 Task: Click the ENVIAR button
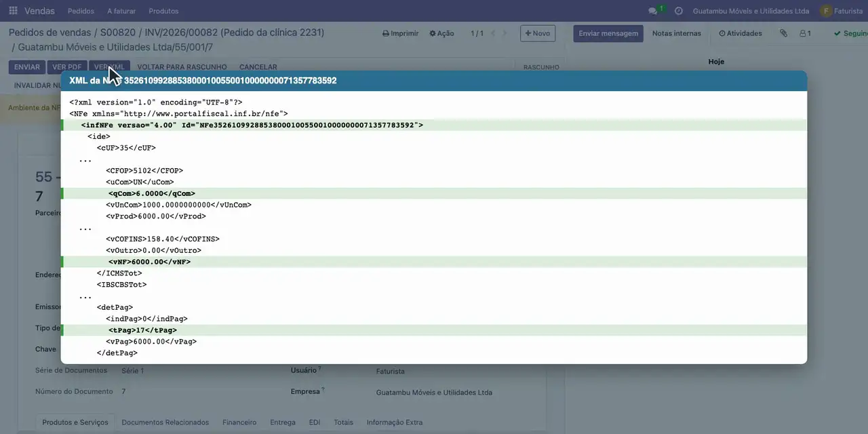[x=27, y=67]
